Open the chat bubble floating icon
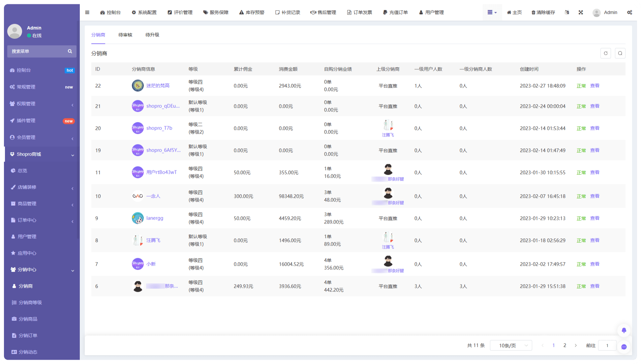 point(624,347)
